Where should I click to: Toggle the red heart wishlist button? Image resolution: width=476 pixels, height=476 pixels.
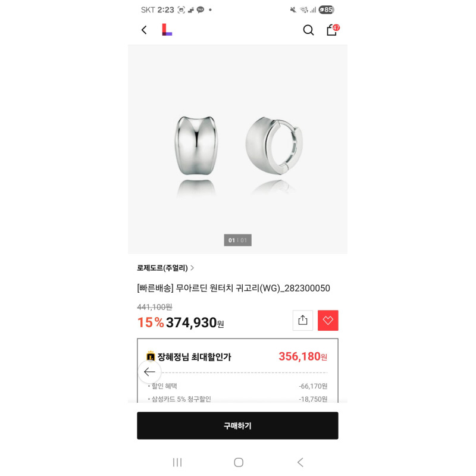click(328, 320)
